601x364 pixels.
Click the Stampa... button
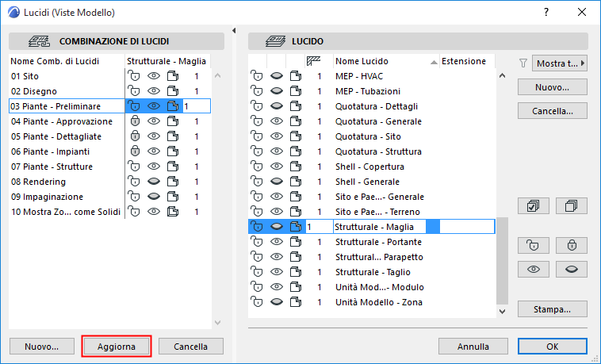tap(554, 308)
